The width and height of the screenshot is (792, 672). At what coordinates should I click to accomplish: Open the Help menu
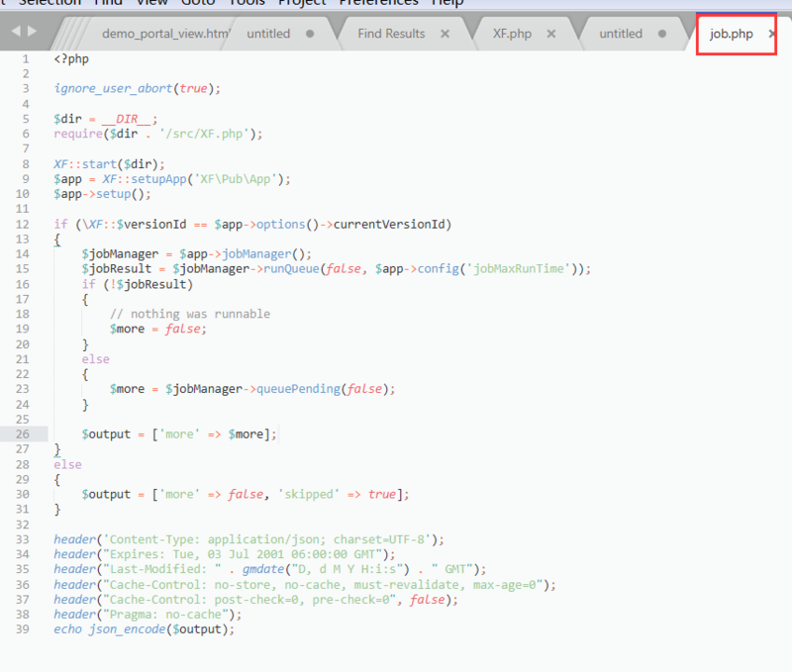coord(447,3)
